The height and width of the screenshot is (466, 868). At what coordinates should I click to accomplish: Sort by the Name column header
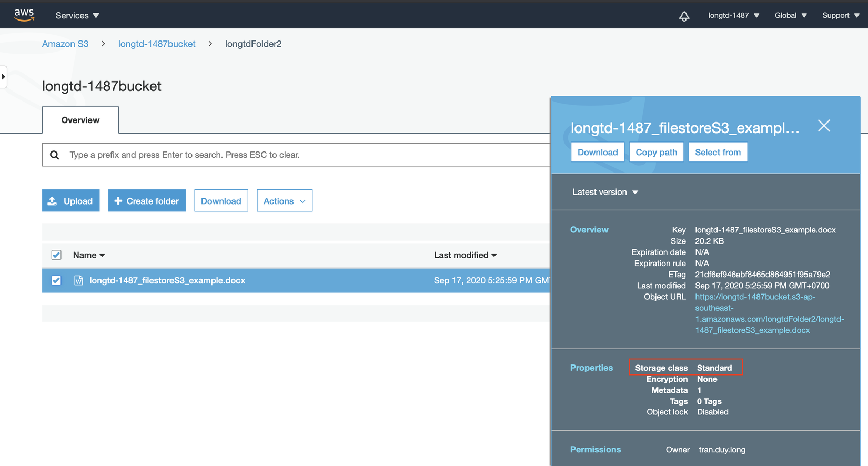point(89,255)
